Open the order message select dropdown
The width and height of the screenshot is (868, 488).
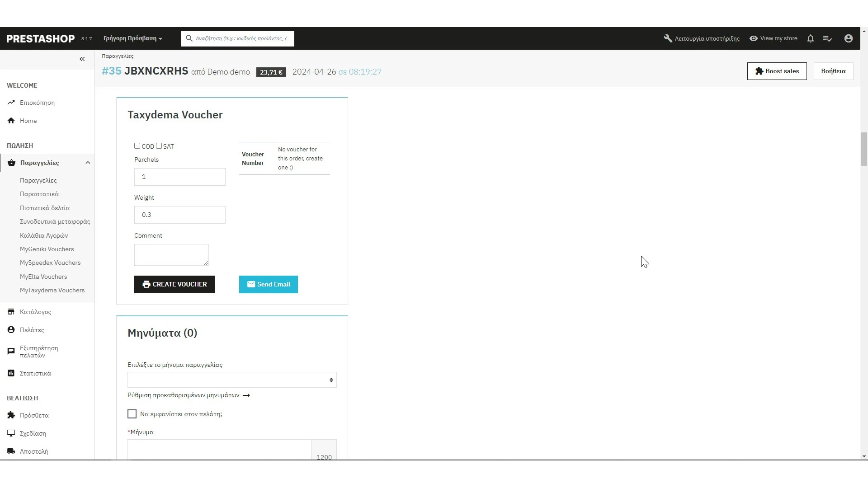pyautogui.click(x=231, y=380)
